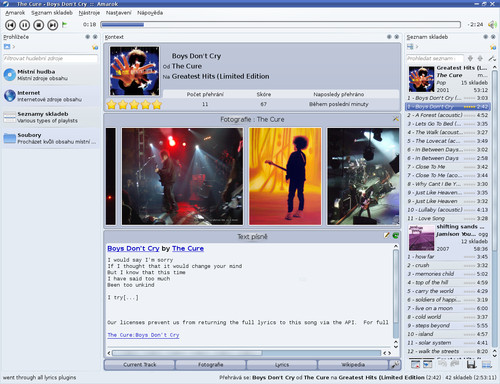The width and height of the screenshot is (500, 384).
Task: Click the orange silhouette guitarist photo
Action: pyautogui.click(x=285, y=176)
